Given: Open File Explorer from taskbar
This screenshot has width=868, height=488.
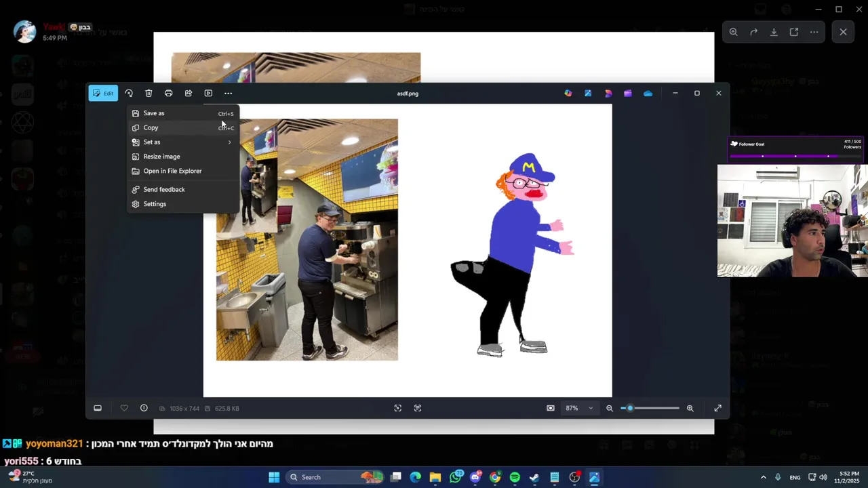Looking at the screenshot, I should pyautogui.click(x=435, y=477).
